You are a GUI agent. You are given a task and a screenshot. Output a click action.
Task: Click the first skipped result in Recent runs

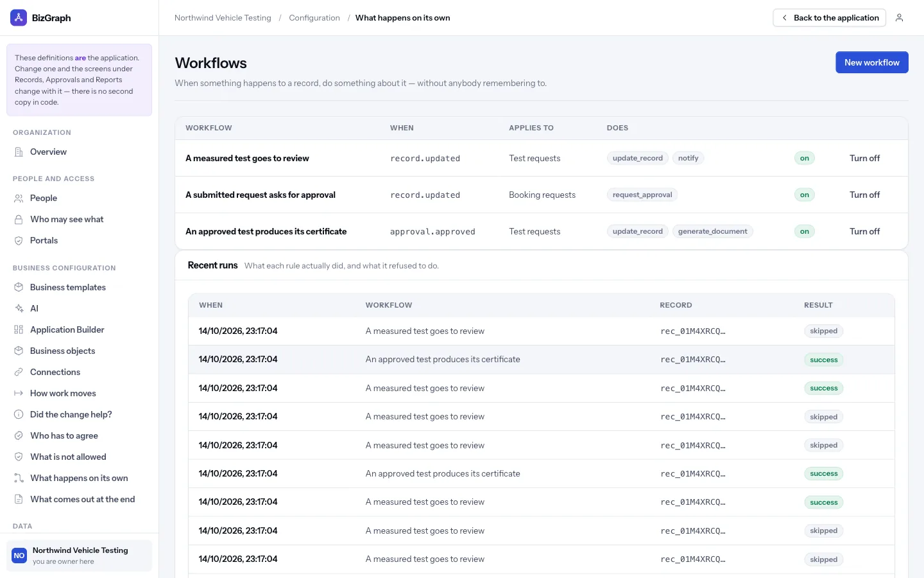823,331
